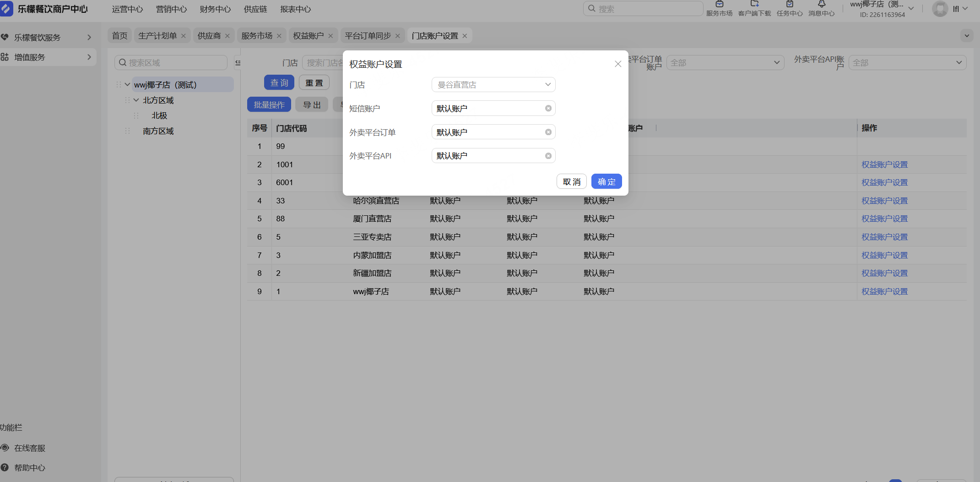Open 权益账户设置 for 厦门直营店 row
980x482 pixels.
pyautogui.click(x=884, y=219)
